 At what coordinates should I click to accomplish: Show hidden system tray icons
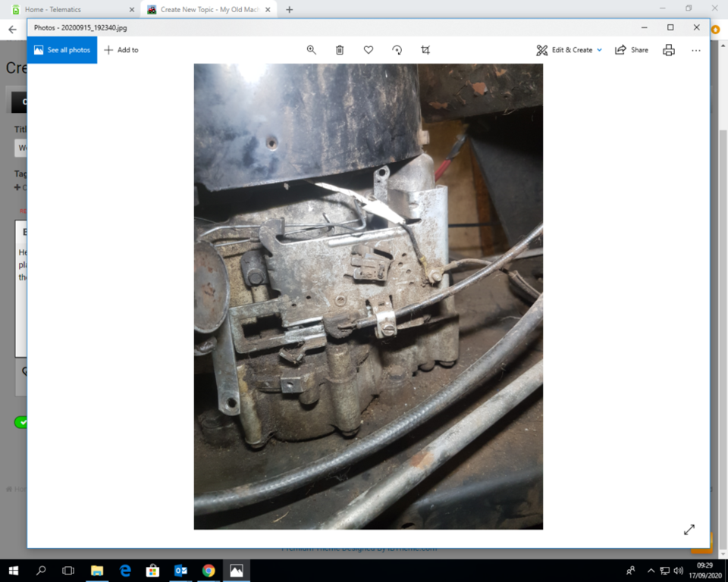[651, 571]
